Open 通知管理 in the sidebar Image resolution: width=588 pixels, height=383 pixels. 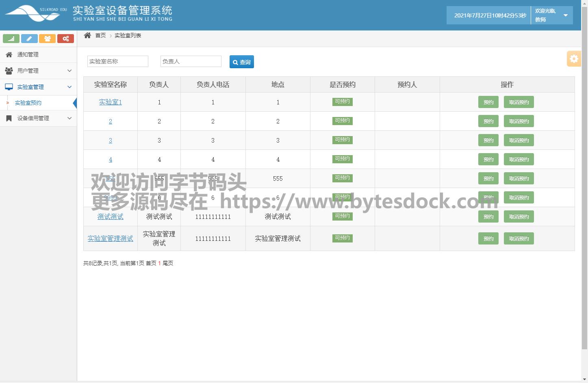click(28, 54)
